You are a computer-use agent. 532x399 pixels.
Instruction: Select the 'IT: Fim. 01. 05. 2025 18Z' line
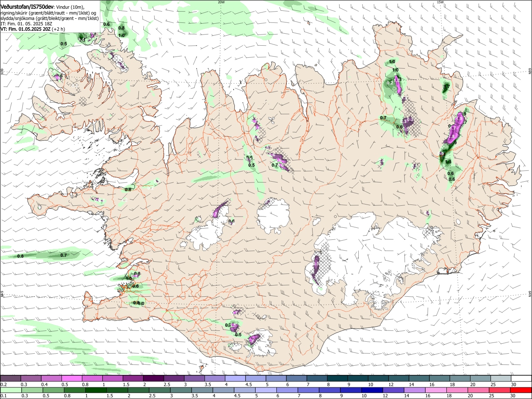tap(26, 24)
